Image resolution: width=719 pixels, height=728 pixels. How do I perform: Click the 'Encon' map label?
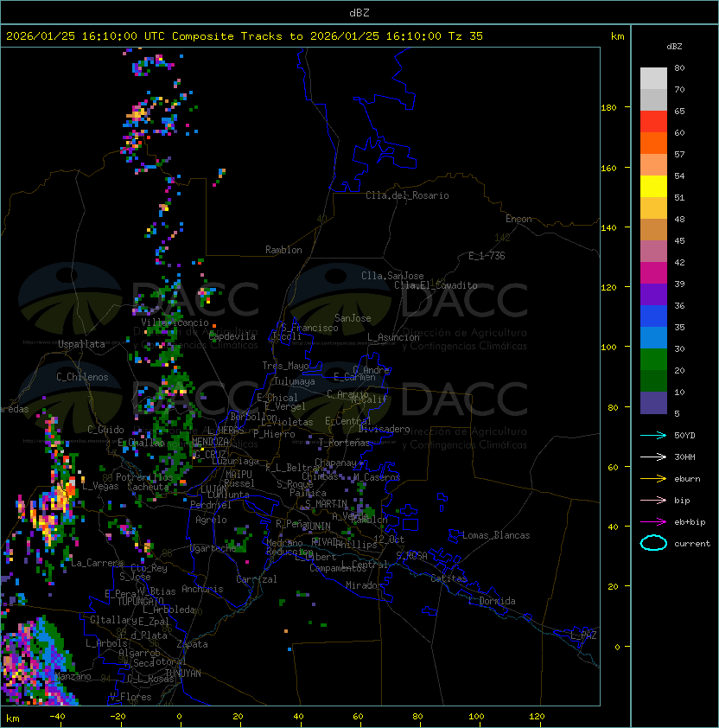(519, 219)
